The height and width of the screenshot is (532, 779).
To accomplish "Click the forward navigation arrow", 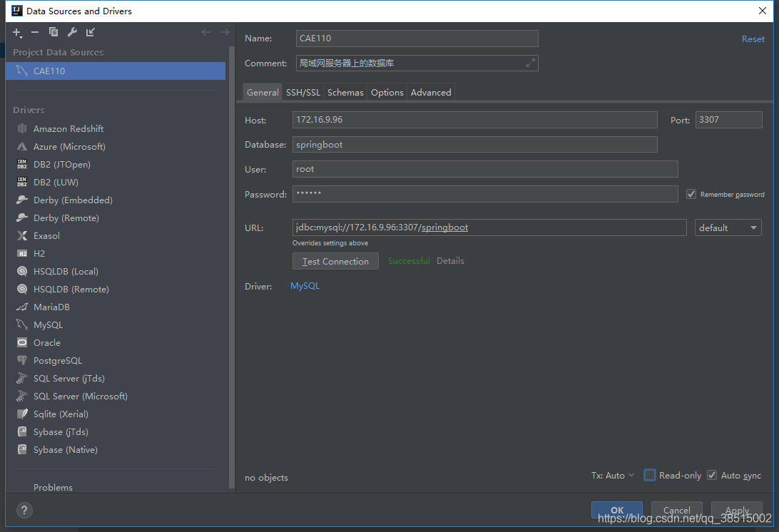I will pos(225,32).
